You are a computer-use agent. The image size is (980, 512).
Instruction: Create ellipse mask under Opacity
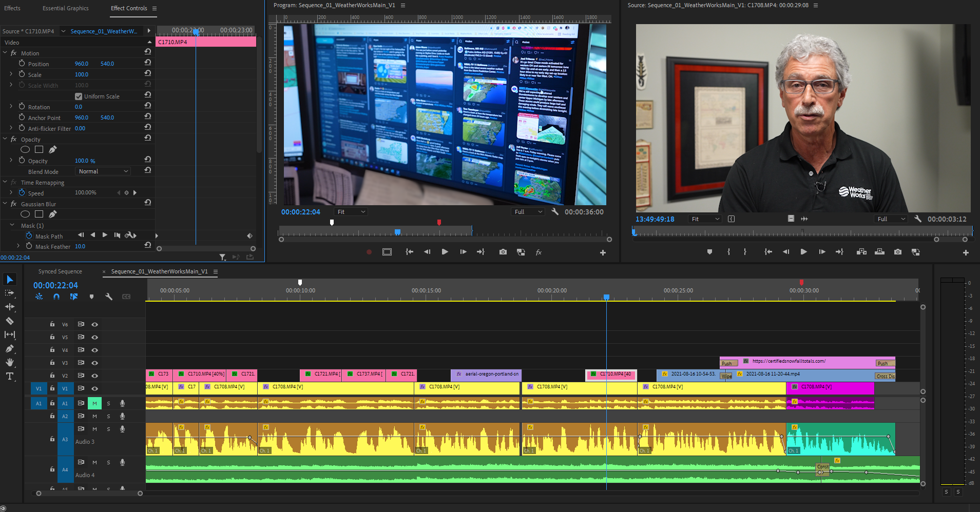[x=25, y=149]
